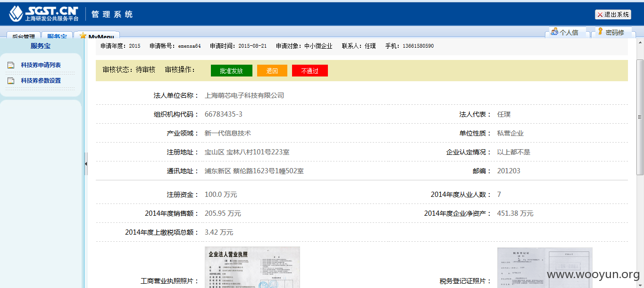Click the page icon beside 科技券参数设置

coord(11,81)
